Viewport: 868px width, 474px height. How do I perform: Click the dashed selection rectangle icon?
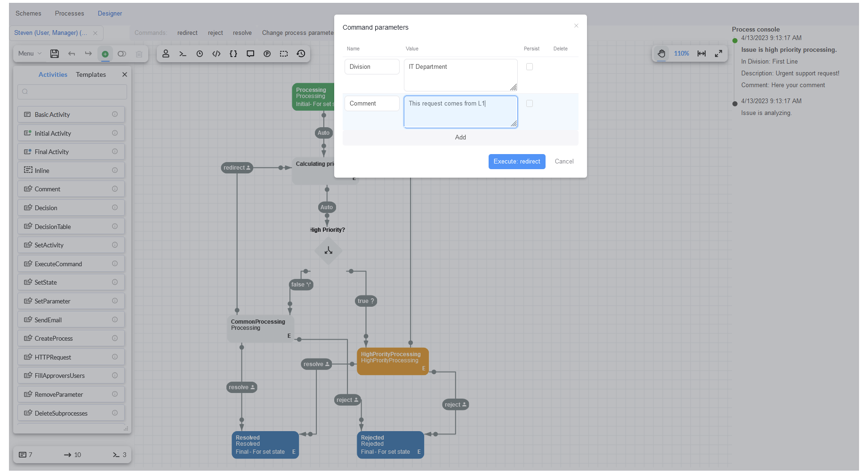click(x=284, y=54)
